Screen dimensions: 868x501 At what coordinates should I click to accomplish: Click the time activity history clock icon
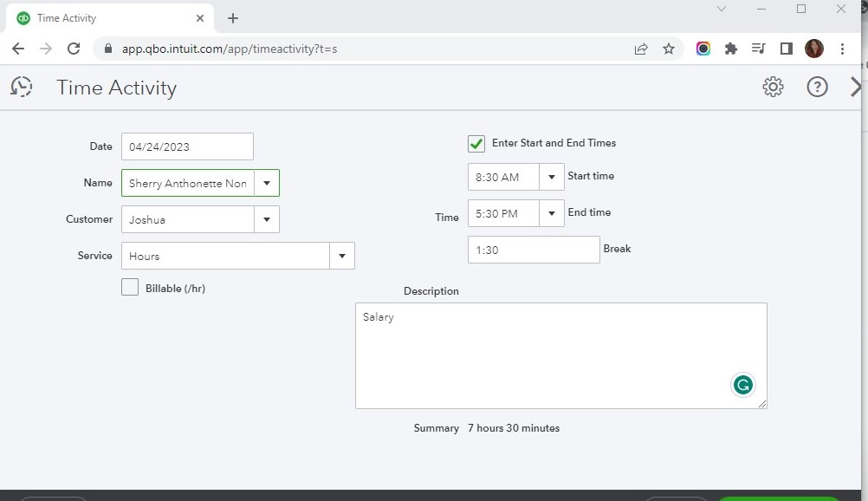22,87
